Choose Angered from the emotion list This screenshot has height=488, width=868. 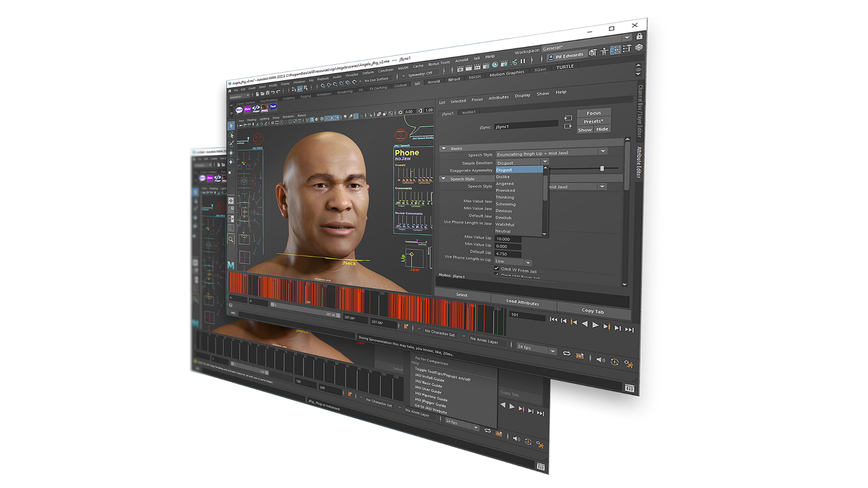click(505, 183)
